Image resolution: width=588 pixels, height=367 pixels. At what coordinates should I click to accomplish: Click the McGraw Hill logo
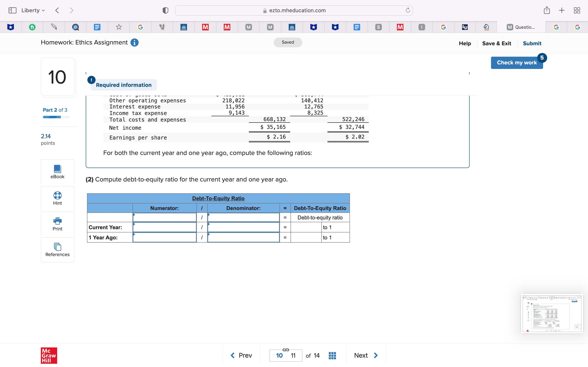[x=49, y=355]
